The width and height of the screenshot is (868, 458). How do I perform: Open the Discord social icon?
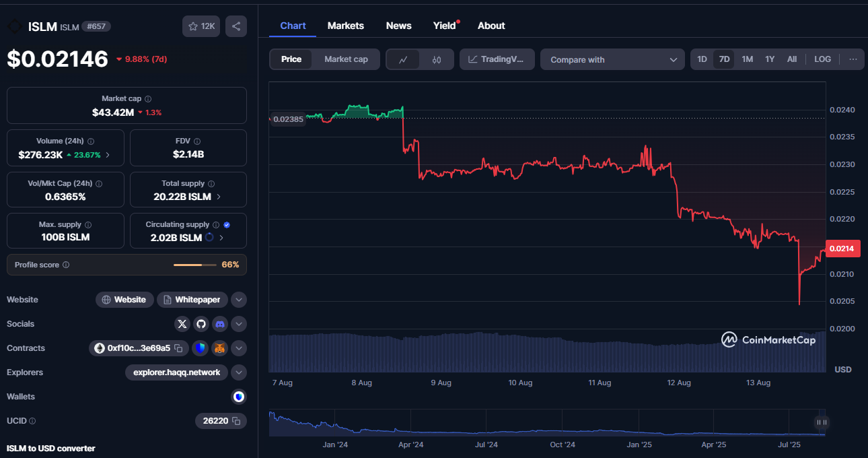click(x=220, y=324)
